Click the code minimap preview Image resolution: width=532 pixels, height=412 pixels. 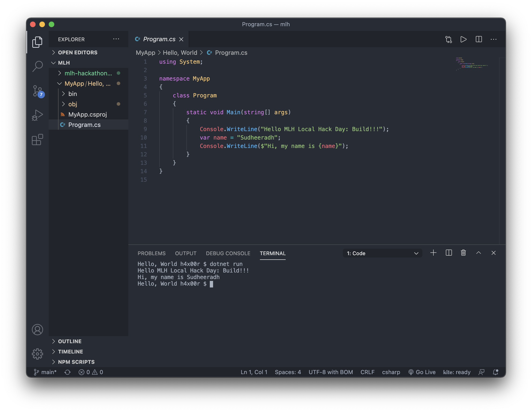click(x=472, y=64)
